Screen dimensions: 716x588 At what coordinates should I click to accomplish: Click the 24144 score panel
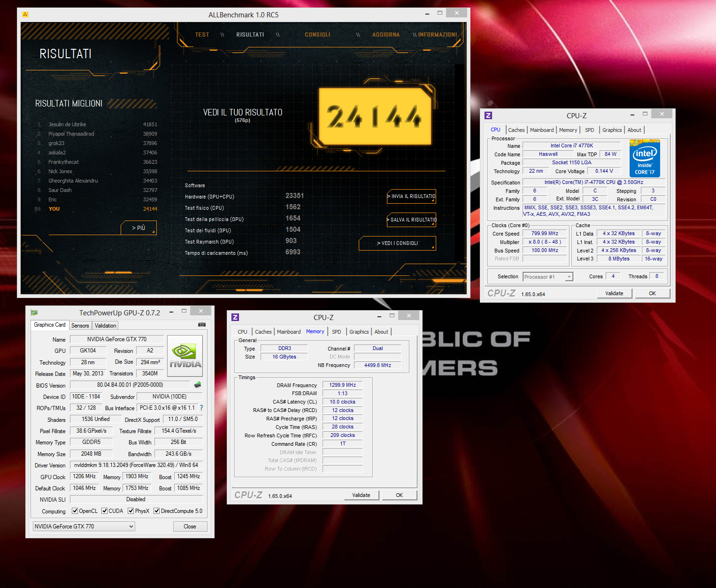375,116
